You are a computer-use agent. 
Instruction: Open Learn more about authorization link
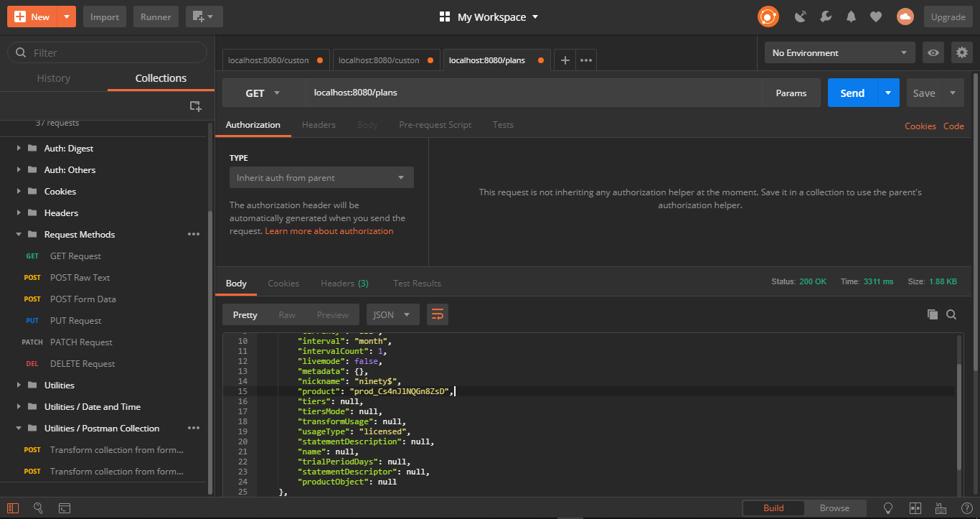(x=329, y=231)
